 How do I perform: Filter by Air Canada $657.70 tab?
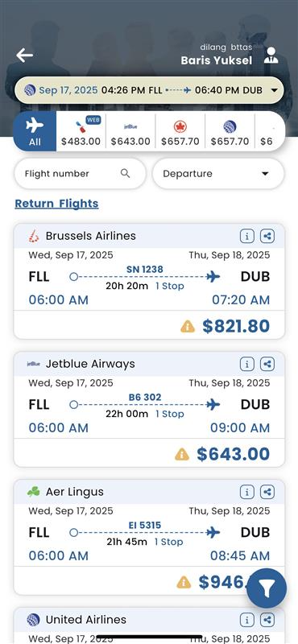180,131
